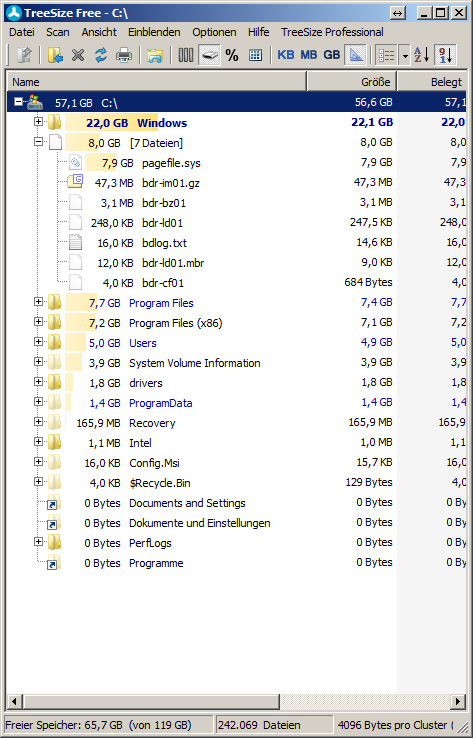Expand the ProgramData folder
Image resolution: width=473 pixels, height=738 pixels.
tap(39, 401)
